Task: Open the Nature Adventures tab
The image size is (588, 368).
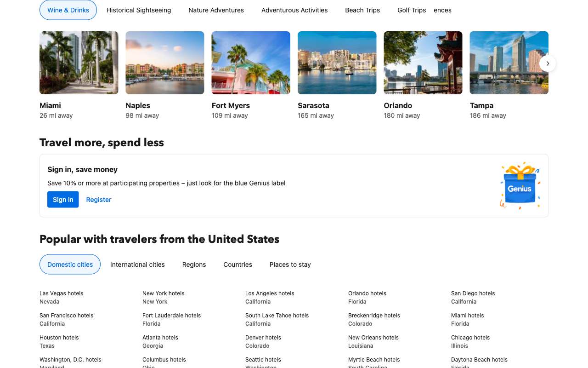Action: pos(216,10)
